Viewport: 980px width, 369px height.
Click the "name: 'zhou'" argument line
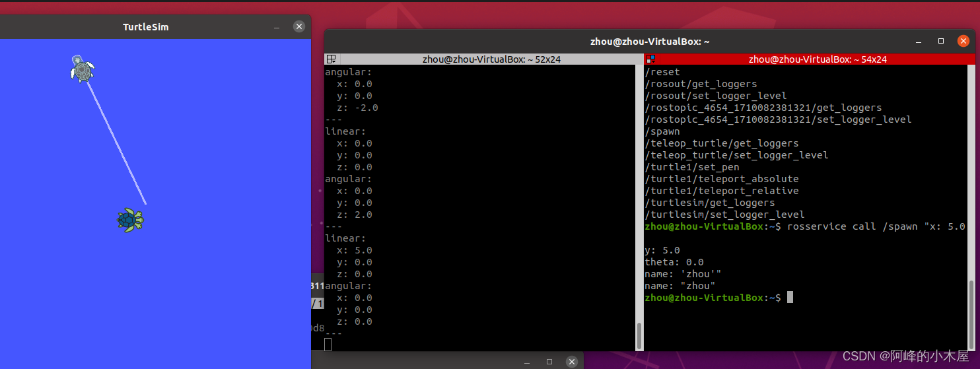tap(683, 274)
